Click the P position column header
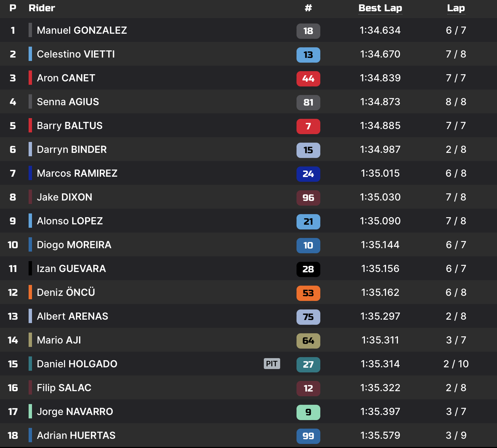Viewport: 497px width, 448px height. click(13, 8)
